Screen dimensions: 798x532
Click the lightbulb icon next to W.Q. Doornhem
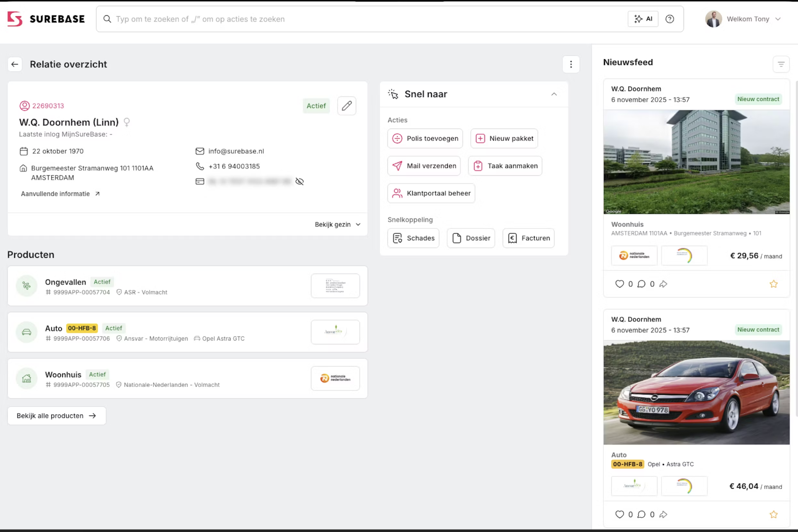click(126, 122)
